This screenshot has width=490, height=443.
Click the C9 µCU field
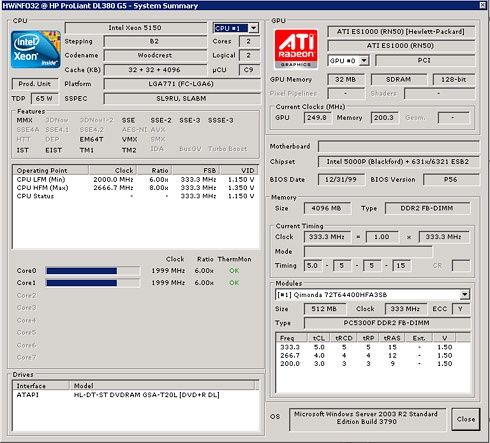(249, 70)
